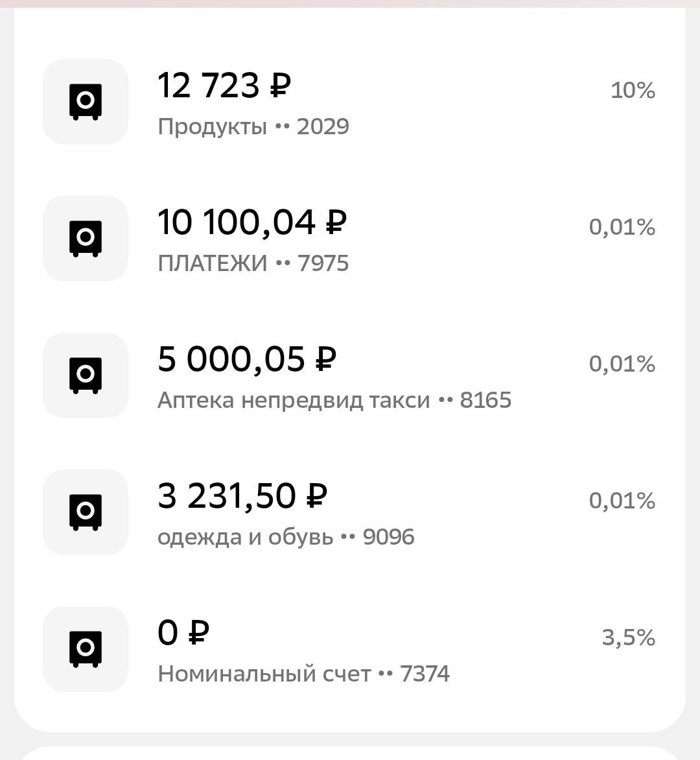Tap safe icon beside Номинальный счет

click(x=86, y=649)
